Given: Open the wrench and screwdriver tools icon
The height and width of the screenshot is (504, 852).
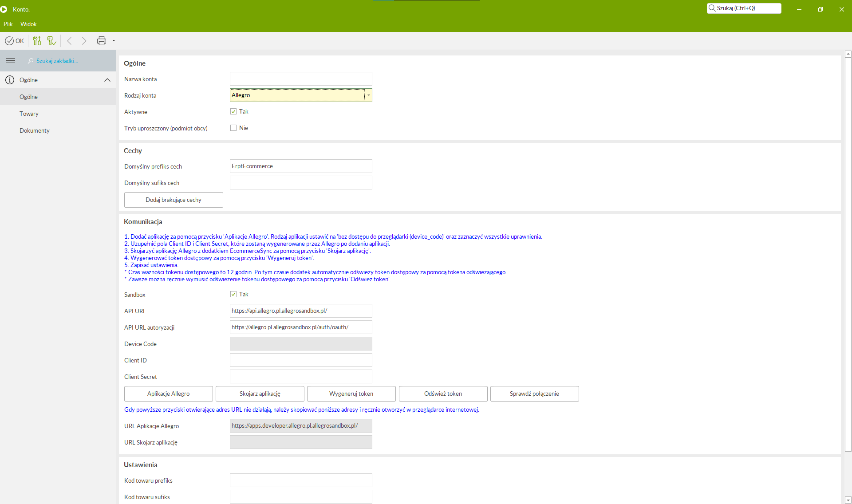Looking at the screenshot, I should [37, 41].
